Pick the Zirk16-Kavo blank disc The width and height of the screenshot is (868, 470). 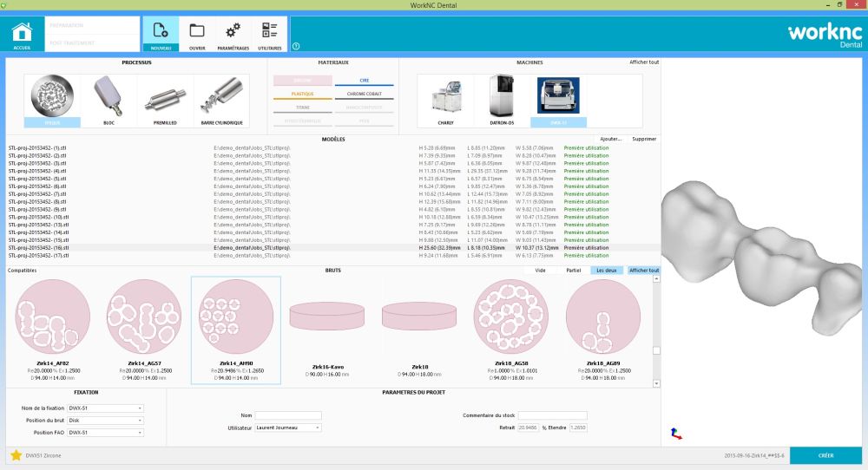click(327, 330)
